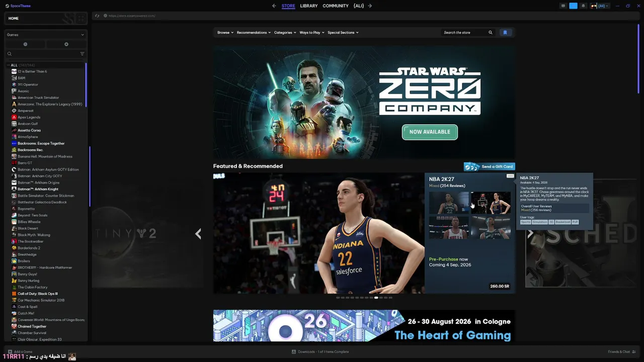Click the Downloads status icon

coord(294,352)
